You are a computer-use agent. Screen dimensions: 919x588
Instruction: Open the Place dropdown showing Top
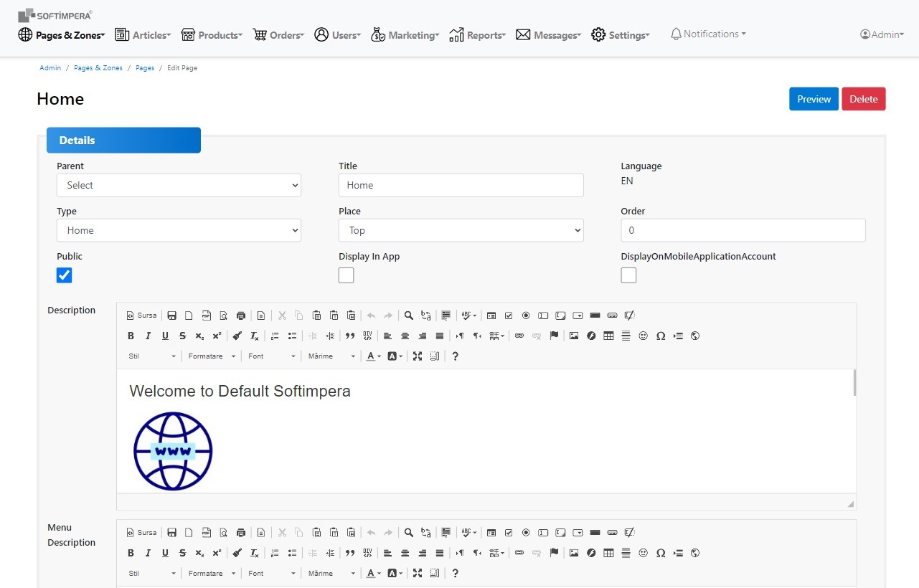(461, 230)
